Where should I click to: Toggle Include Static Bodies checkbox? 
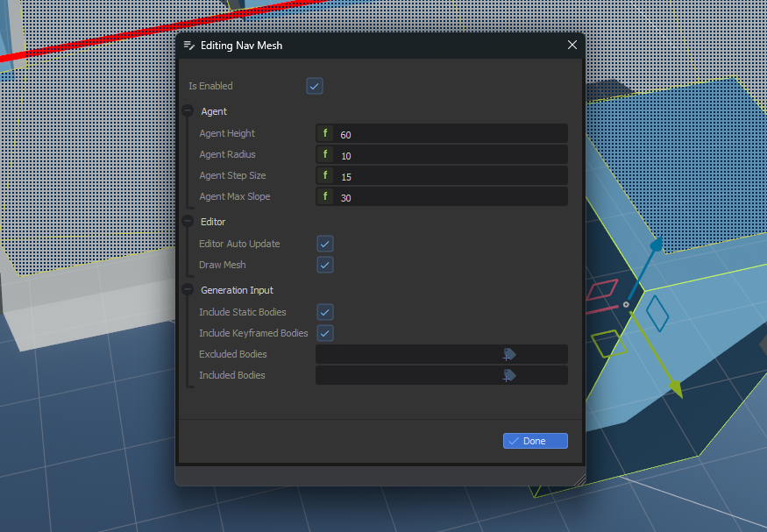[x=325, y=312]
